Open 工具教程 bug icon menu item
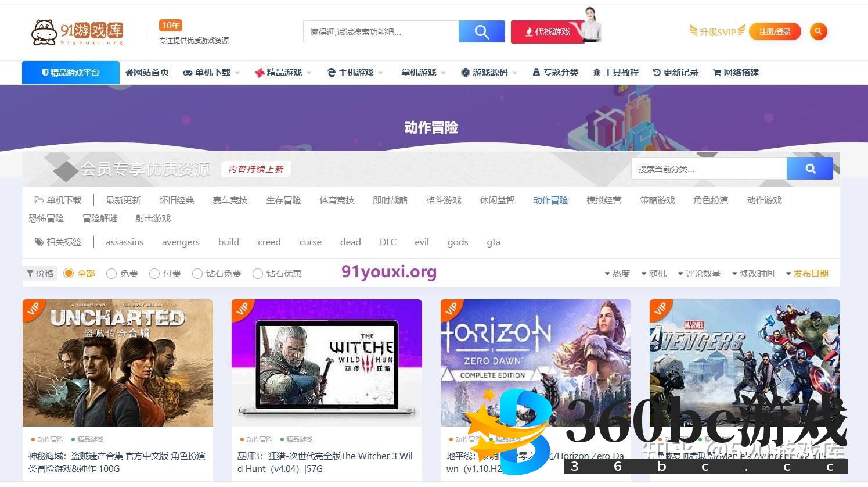Viewport: 868px width, 487px height. pyautogui.click(x=615, y=73)
